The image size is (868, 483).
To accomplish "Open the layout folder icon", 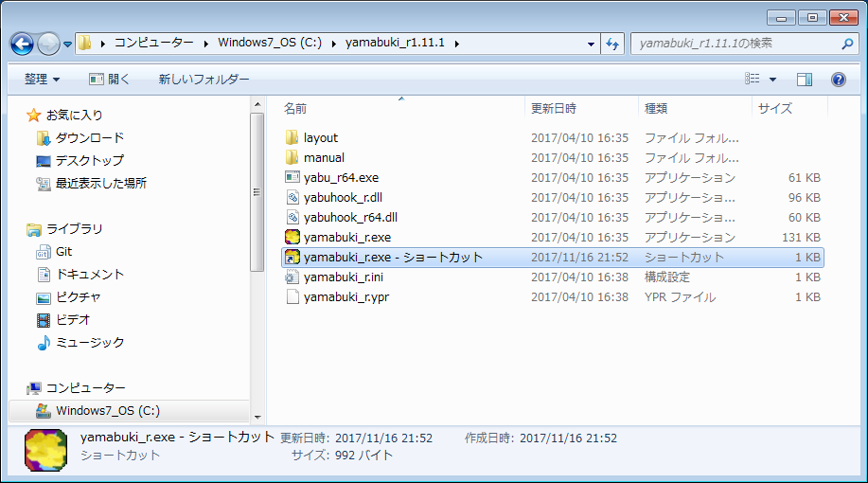I will coord(292,138).
